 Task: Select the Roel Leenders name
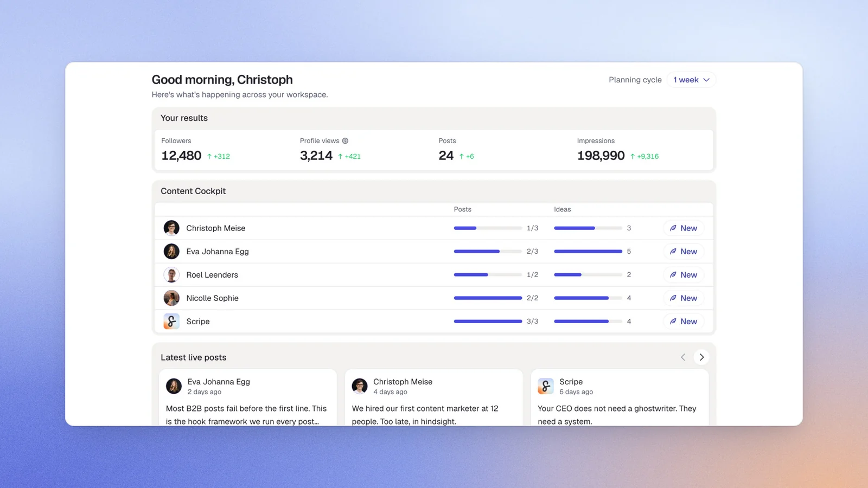212,275
